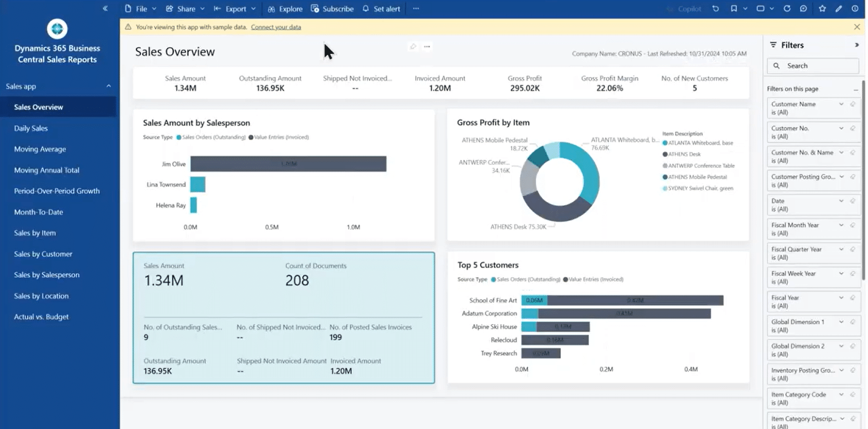
Task: Open the Comments icon in toolbar
Action: [803, 9]
